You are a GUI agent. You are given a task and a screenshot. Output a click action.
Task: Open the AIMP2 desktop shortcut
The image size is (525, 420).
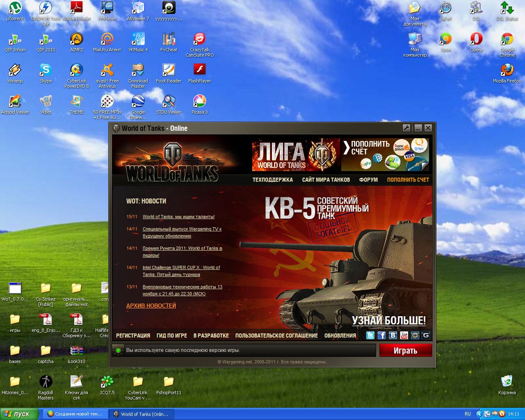pos(77,42)
